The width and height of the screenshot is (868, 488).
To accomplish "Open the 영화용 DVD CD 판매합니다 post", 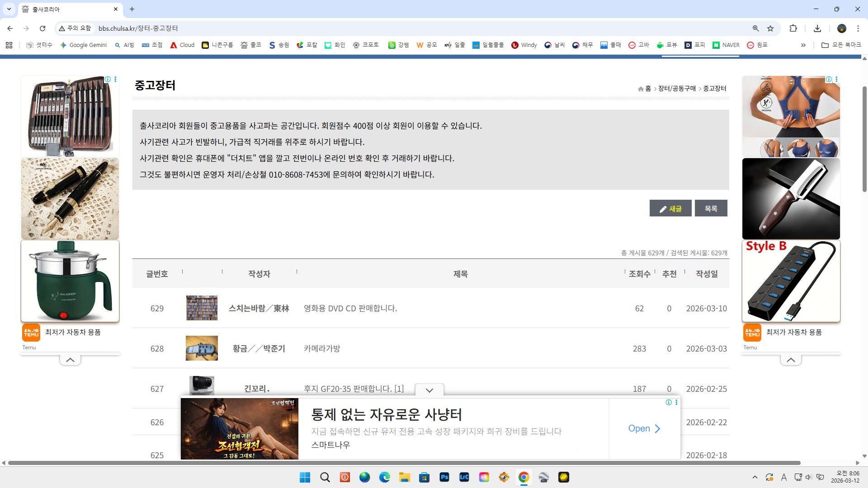I will (x=350, y=309).
